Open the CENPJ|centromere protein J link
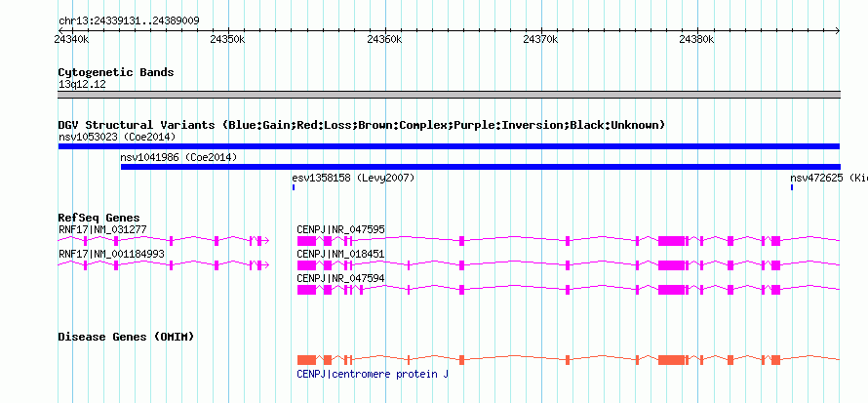This screenshot has height=403, width=868. click(373, 375)
